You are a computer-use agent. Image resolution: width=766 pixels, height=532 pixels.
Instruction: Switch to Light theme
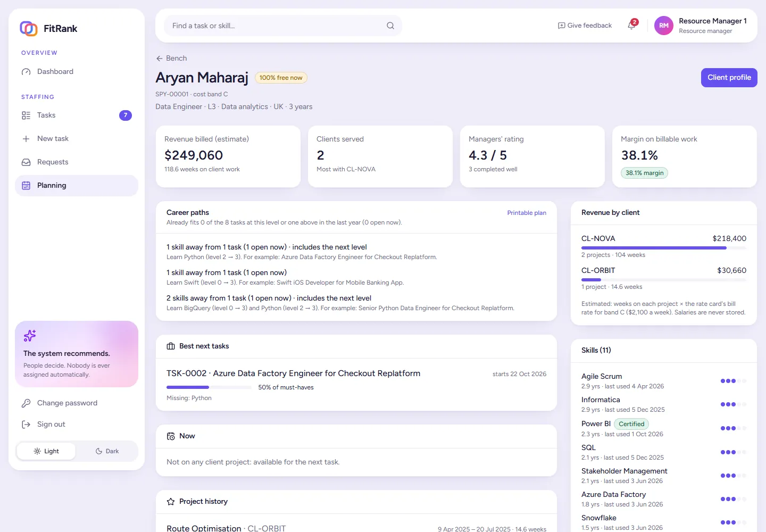click(x=46, y=451)
